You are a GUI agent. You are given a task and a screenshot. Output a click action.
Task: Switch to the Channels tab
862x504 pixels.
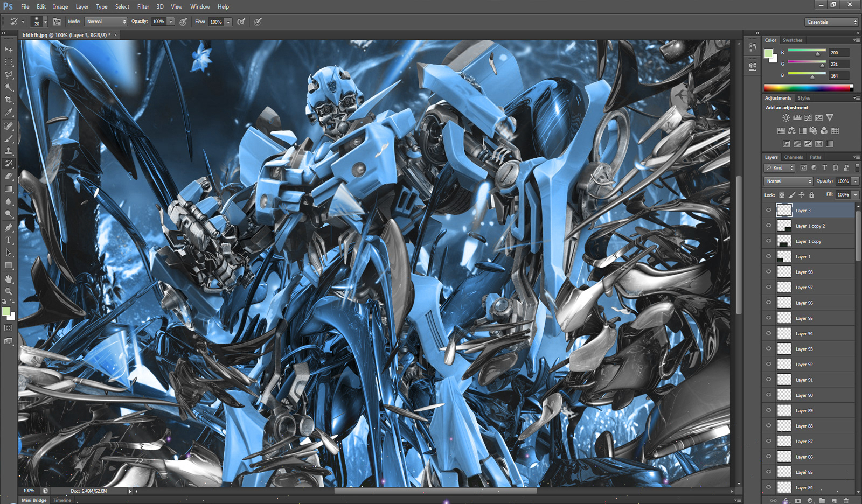pyautogui.click(x=794, y=157)
